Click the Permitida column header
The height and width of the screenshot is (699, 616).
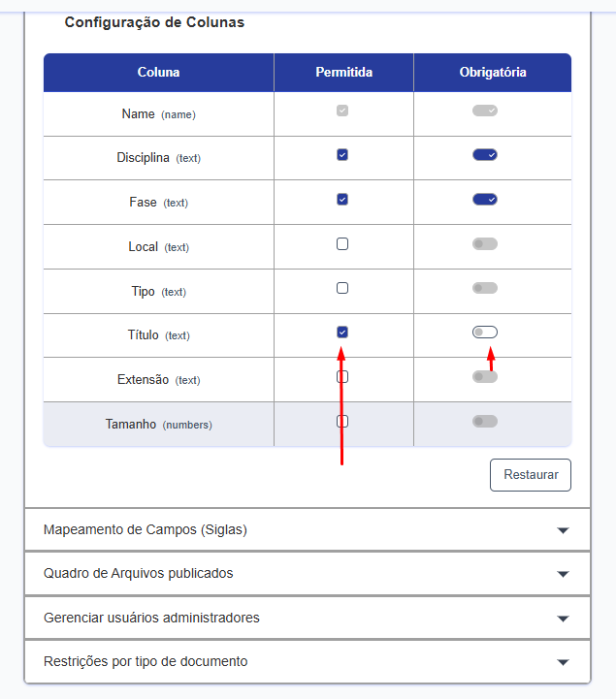click(x=343, y=73)
